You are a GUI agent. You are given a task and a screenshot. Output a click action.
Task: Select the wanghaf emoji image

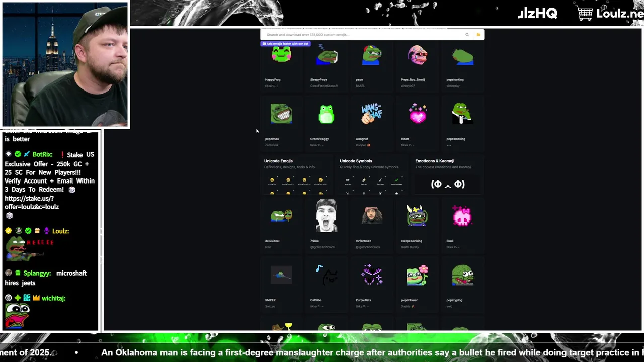pyautogui.click(x=372, y=114)
